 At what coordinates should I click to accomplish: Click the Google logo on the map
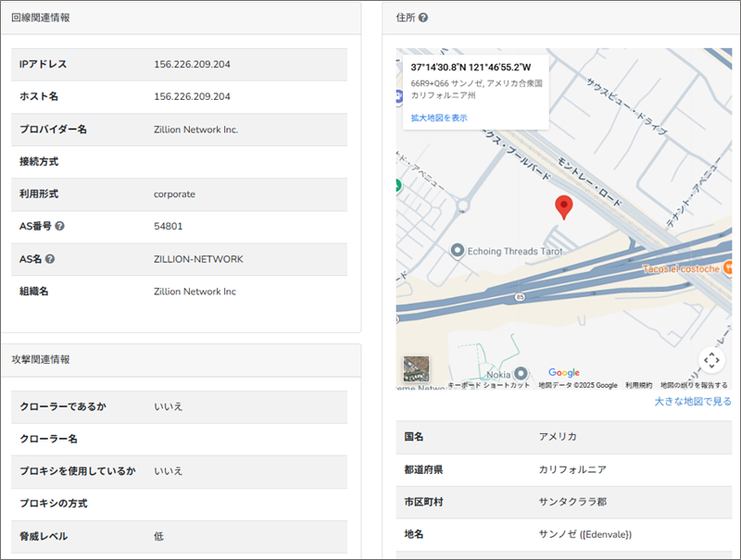coord(563,373)
